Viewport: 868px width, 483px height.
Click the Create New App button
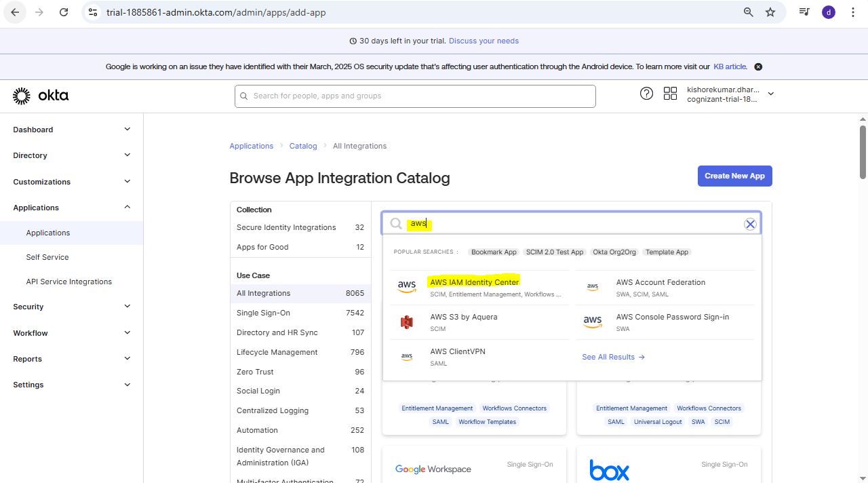point(734,176)
